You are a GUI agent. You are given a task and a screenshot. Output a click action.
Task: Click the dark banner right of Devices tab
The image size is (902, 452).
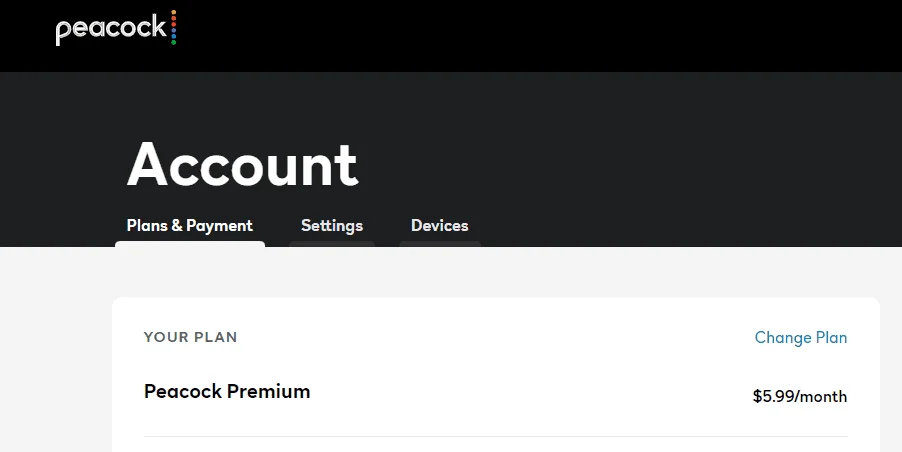690,227
